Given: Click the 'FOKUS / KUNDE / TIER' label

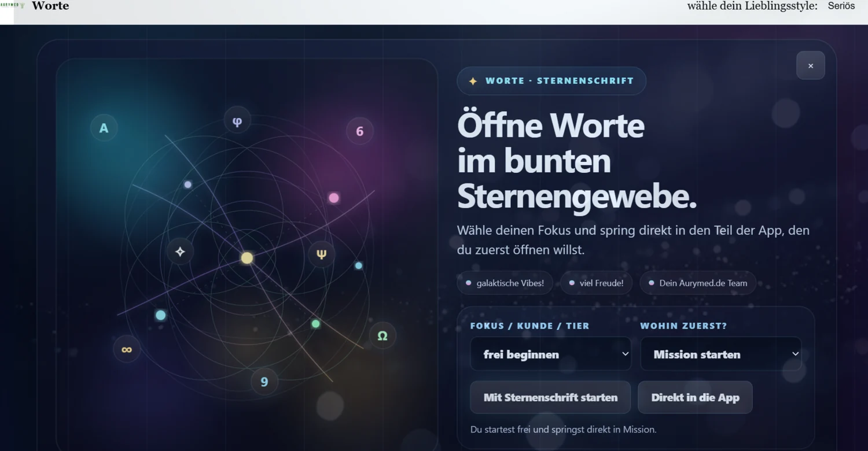Looking at the screenshot, I should 529,326.
